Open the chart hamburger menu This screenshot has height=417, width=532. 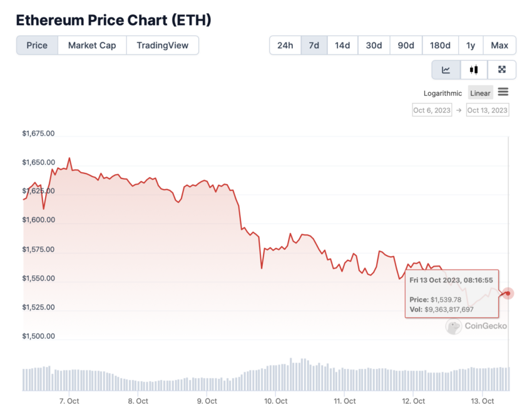(503, 92)
